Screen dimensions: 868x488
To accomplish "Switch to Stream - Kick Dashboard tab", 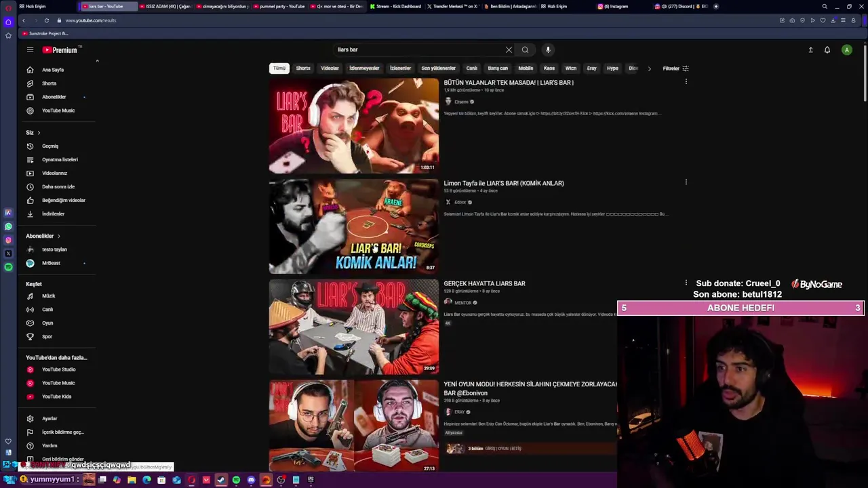I will point(395,6).
